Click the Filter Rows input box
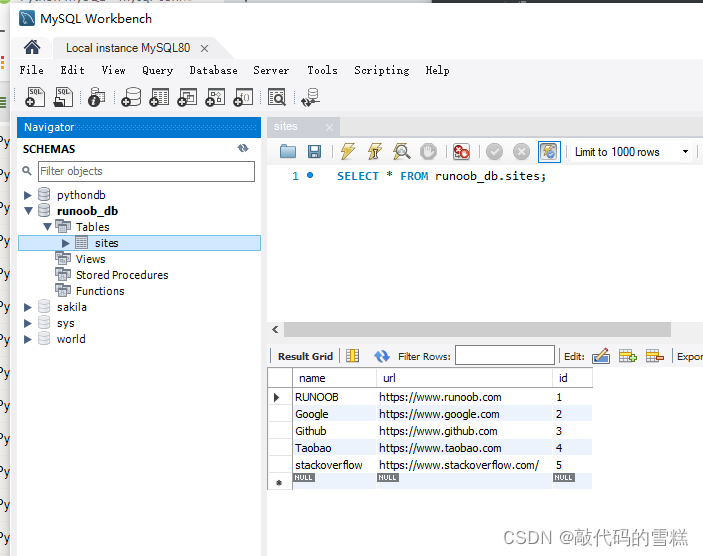Viewport: 703px width, 556px height. [505, 356]
